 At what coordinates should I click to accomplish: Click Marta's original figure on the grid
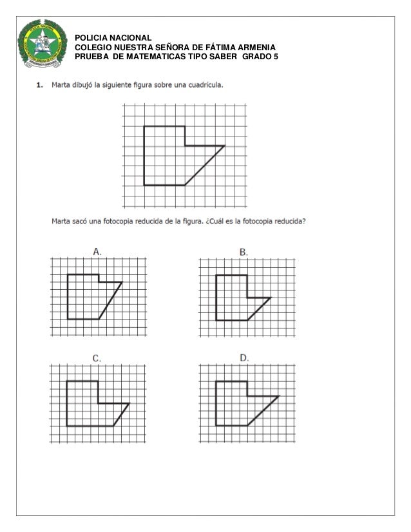pyautogui.click(x=184, y=156)
